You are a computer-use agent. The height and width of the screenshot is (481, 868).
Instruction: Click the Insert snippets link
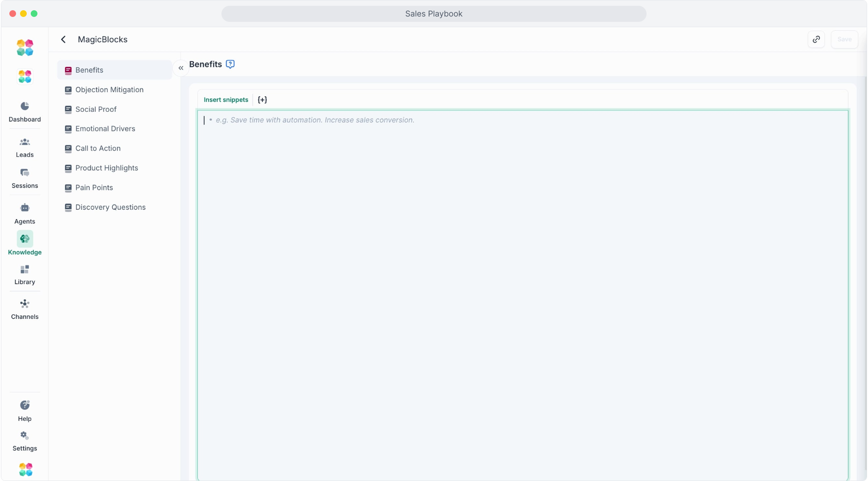click(x=226, y=100)
